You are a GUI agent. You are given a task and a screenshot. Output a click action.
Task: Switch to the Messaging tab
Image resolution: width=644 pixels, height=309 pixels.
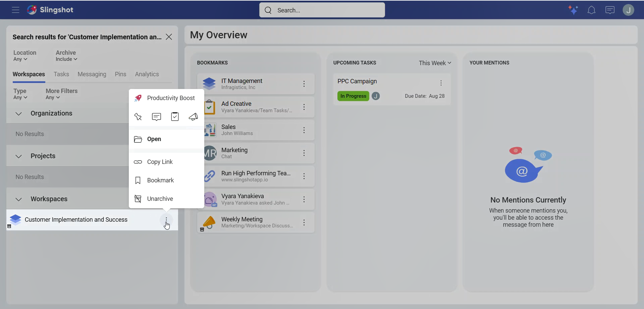92,74
